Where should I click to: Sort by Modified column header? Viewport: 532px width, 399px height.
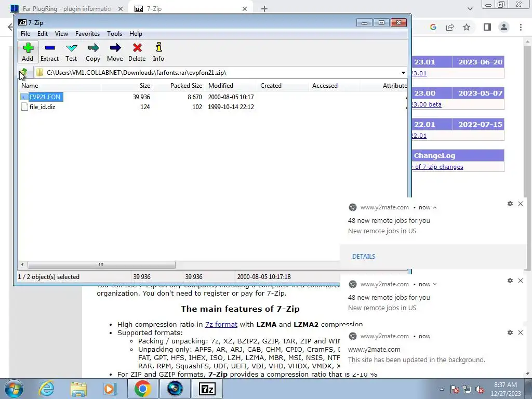(x=231, y=86)
